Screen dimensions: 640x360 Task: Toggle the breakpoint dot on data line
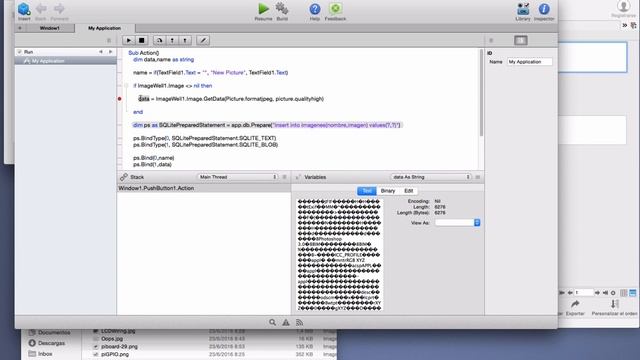tap(120, 99)
